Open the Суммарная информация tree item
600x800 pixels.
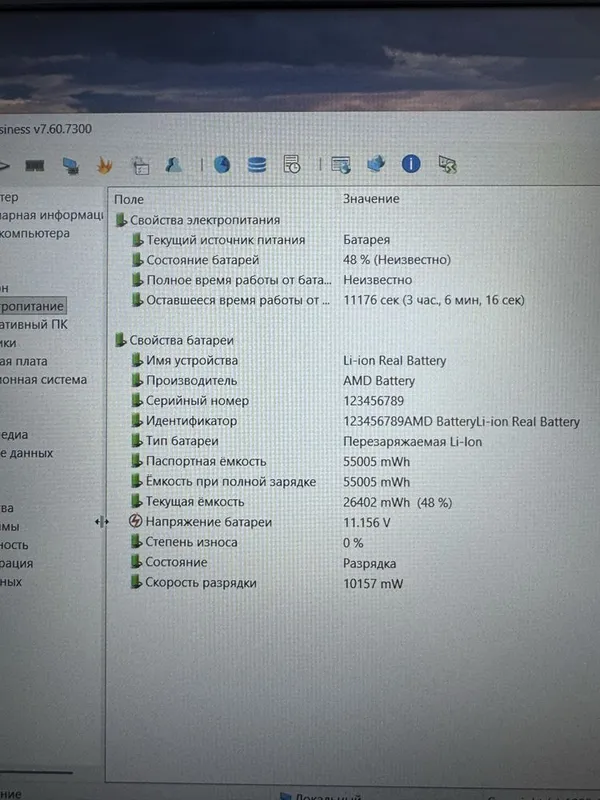[51, 215]
